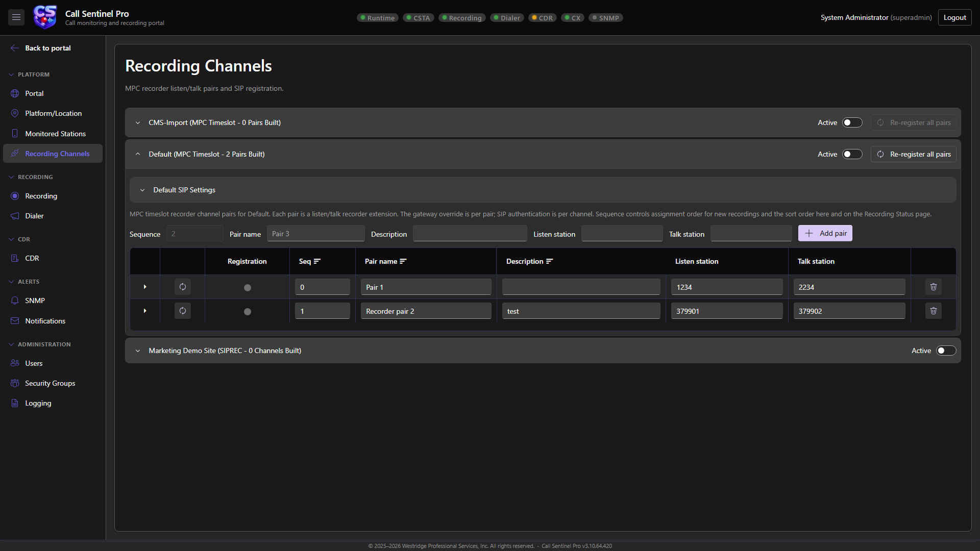Click the Monitored Stations phone icon

[x=15, y=134]
